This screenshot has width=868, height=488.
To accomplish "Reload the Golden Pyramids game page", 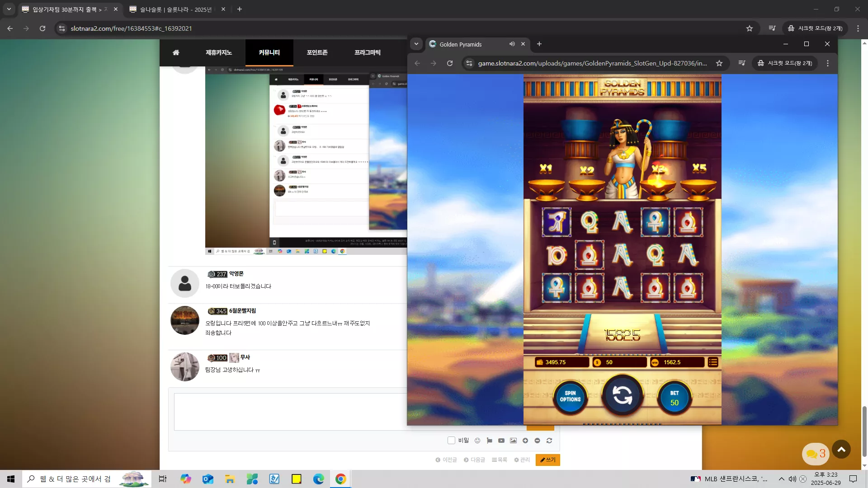I will (x=450, y=63).
